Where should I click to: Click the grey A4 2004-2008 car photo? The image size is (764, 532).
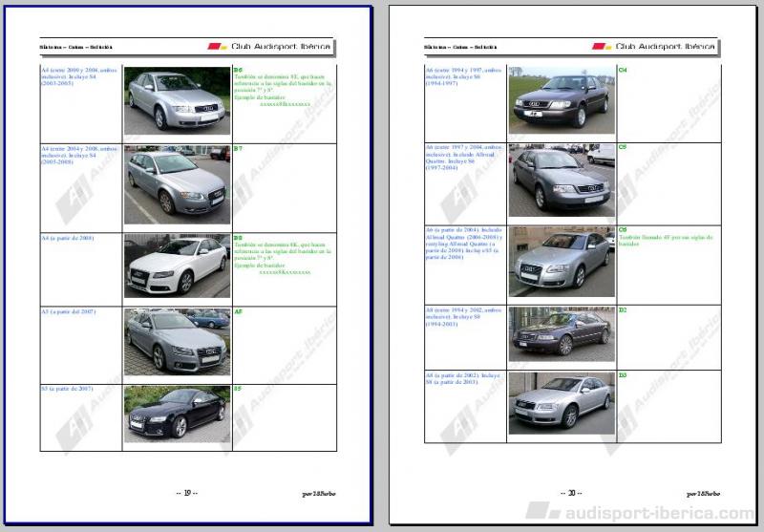pyautogui.click(x=177, y=184)
